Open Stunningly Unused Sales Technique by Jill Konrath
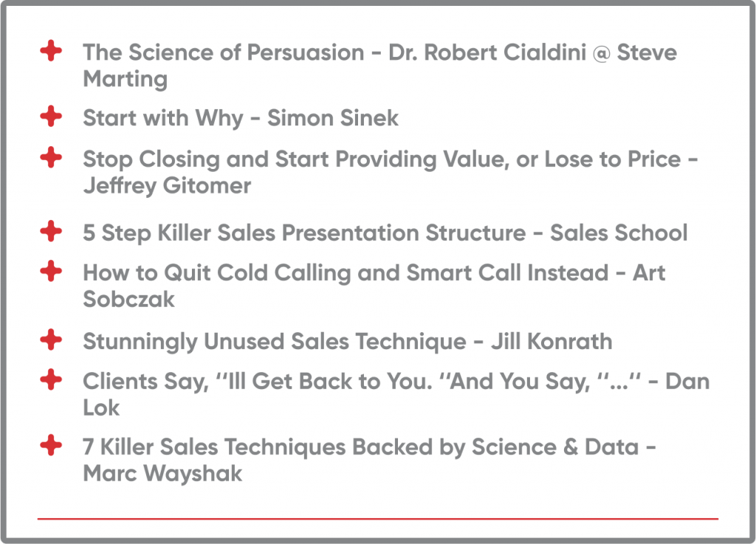The height and width of the screenshot is (544, 756). [347, 342]
